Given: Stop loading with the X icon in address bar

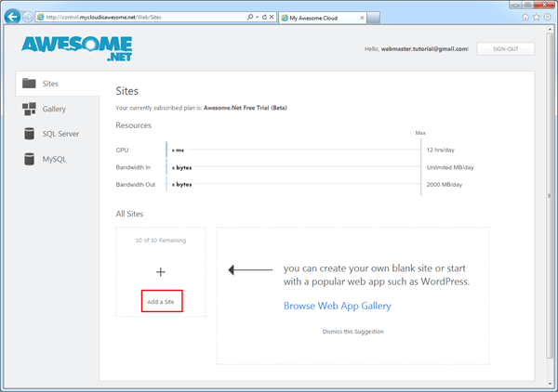Looking at the screenshot, I should [272, 17].
